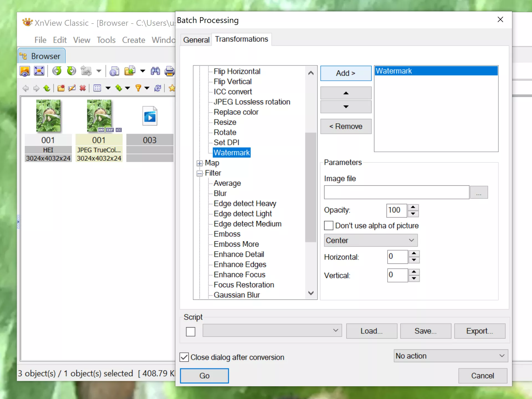Click the rename pencil icon

72,88
